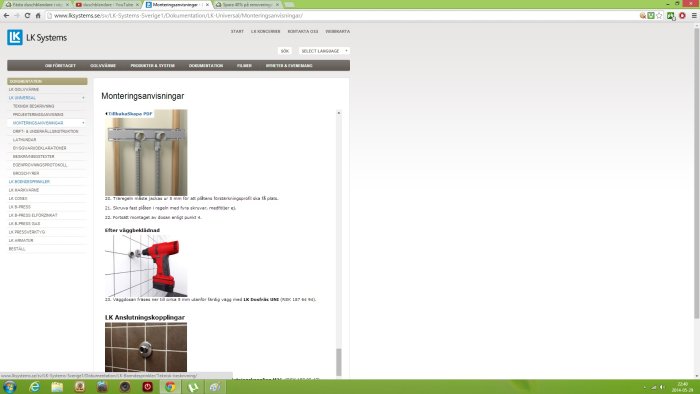
Task: Click the address bar URL field
Action: (342, 16)
